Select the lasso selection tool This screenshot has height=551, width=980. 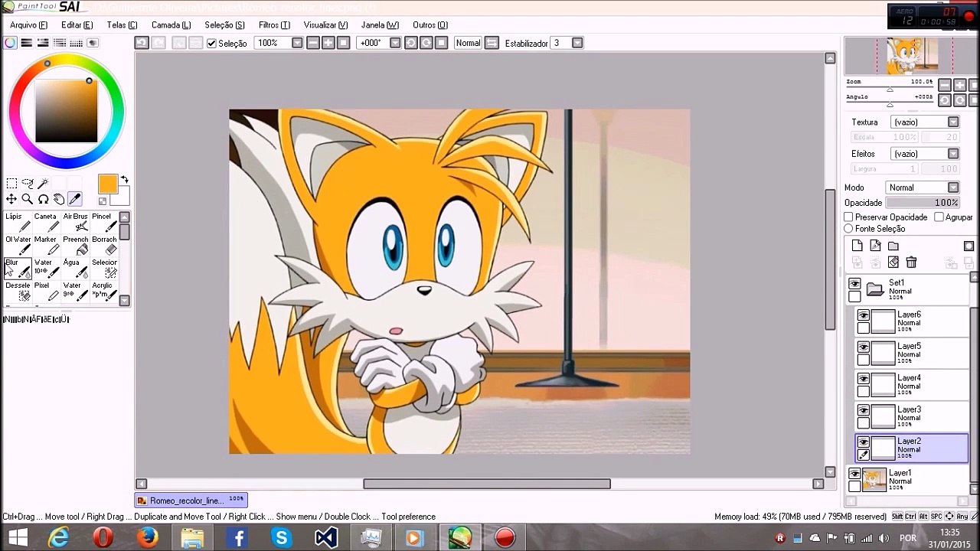(x=28, y=184)
